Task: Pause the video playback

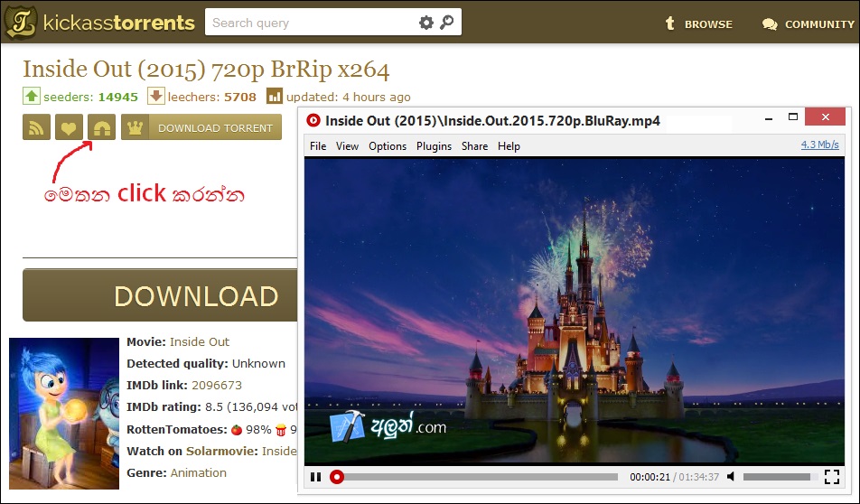Action: (315, 477)
